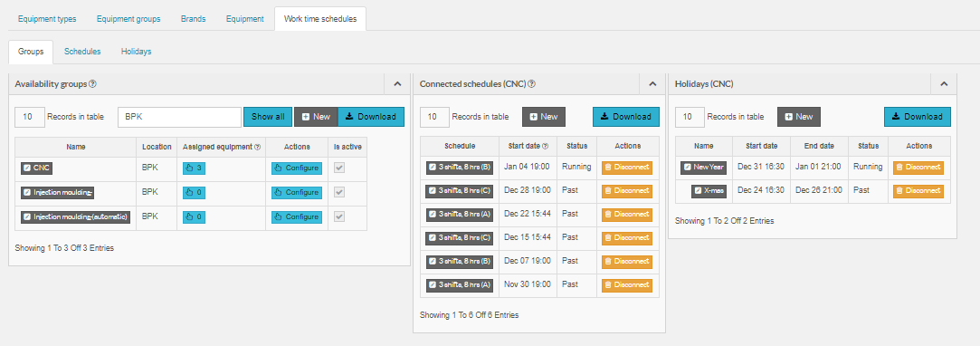This screenshot has height=346, width=980.
Task: Edit schedule 3 shifts, 8 hrs (B) from Jan 04
Action: (460, 168)
